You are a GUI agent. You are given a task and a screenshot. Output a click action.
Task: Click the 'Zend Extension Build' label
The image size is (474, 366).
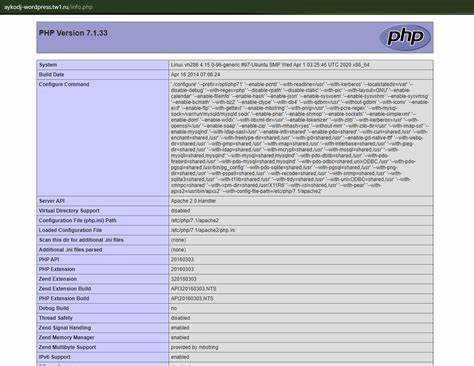click(x=65, y=289)
